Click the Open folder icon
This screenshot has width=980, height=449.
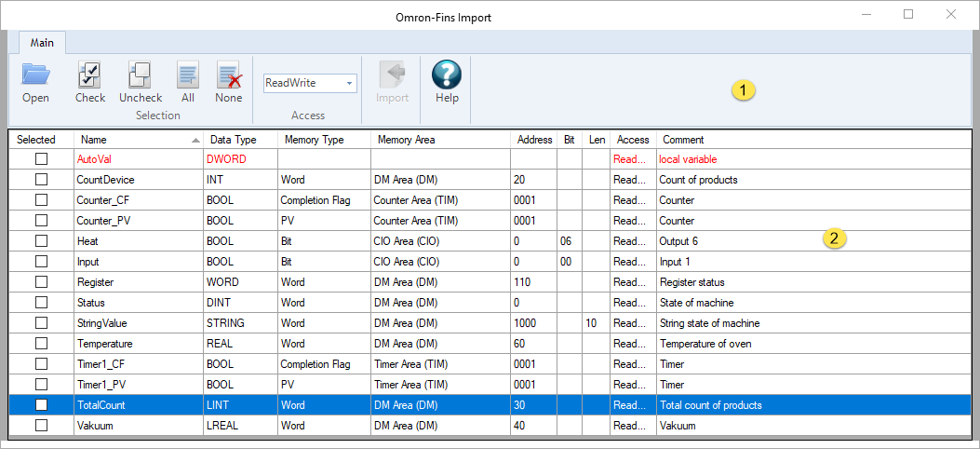tap(35, 75)
